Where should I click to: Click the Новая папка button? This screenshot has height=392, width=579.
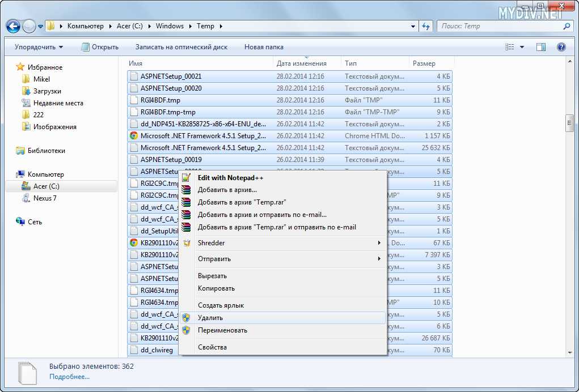click(x=264, y=47)
